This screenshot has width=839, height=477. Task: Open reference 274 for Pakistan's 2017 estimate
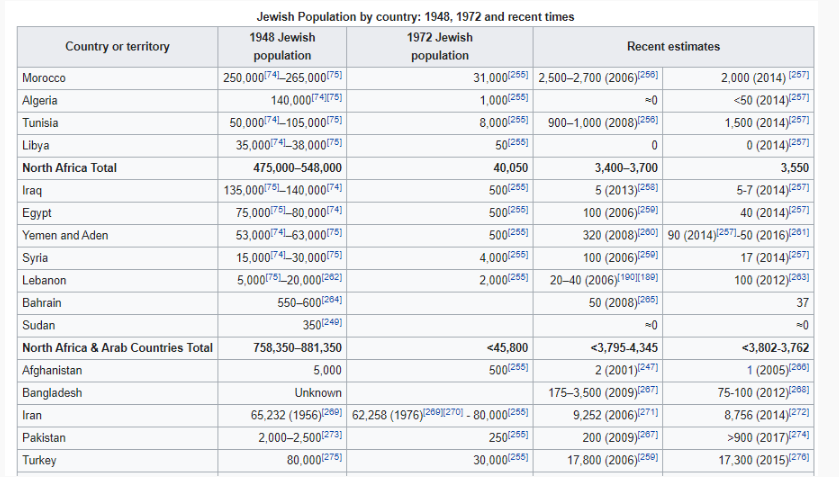pos(799,435)
